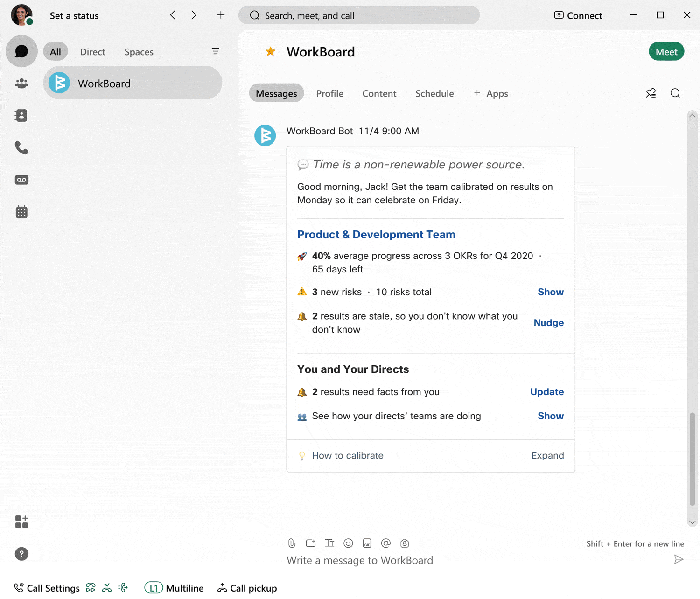
Task: Click the headset icon in the footer
Action: [x=107, y=588]
